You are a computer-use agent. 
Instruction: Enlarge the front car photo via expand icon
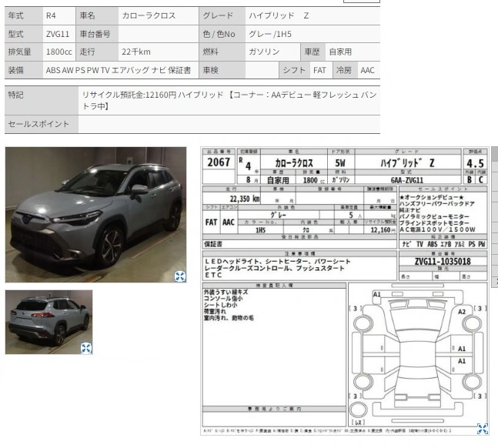click(180, 276)
